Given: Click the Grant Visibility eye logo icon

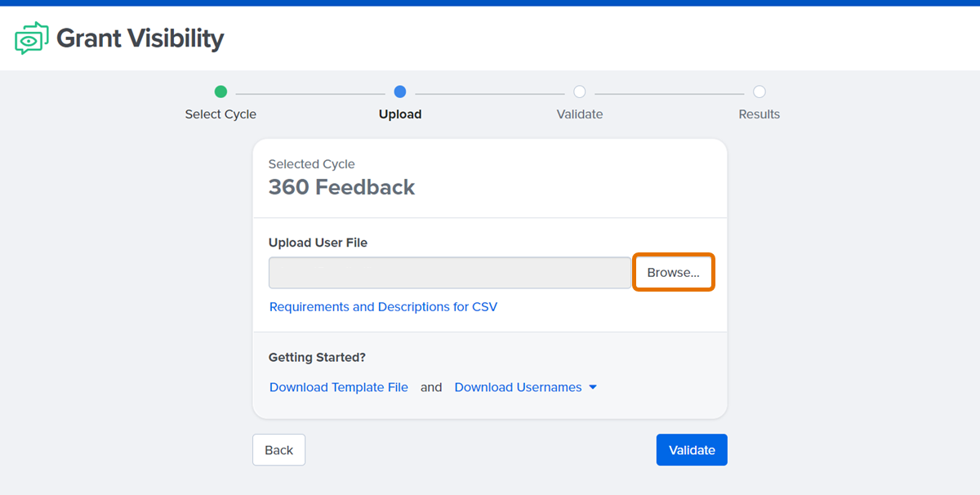Looking at the screenshot, I should click(32, 38).
